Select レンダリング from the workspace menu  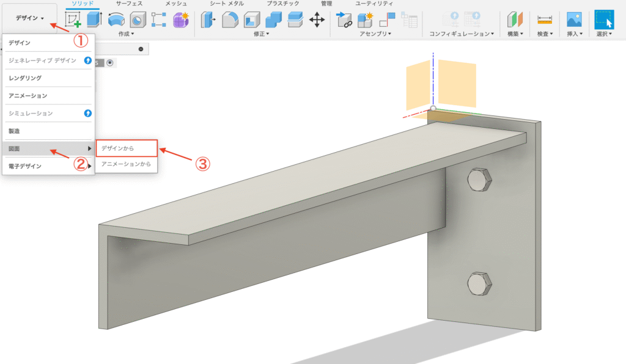tap(28, 78)
